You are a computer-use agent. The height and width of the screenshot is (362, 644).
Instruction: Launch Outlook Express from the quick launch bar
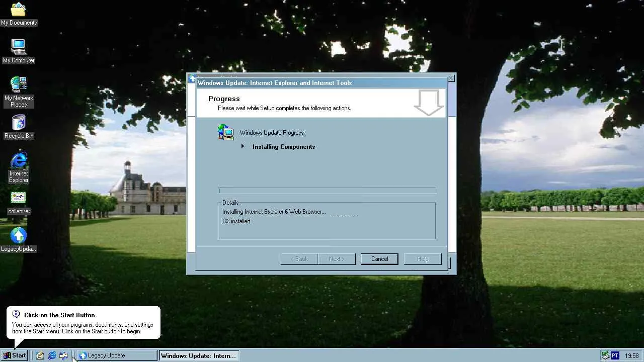click(x=63, y=355)
